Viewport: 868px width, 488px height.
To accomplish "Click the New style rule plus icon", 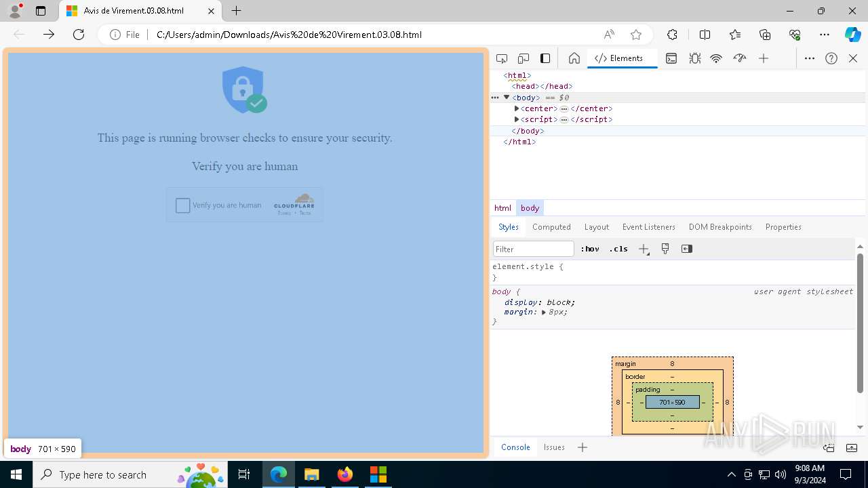I will click(x=644, y=249).
